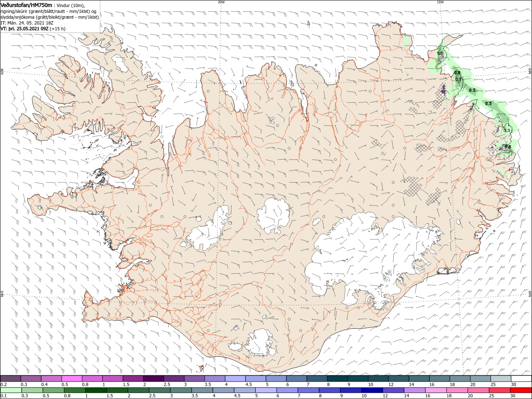Click the 15W longitude label
This screenshot has height=399, width=532.
[x=440, y=2]
